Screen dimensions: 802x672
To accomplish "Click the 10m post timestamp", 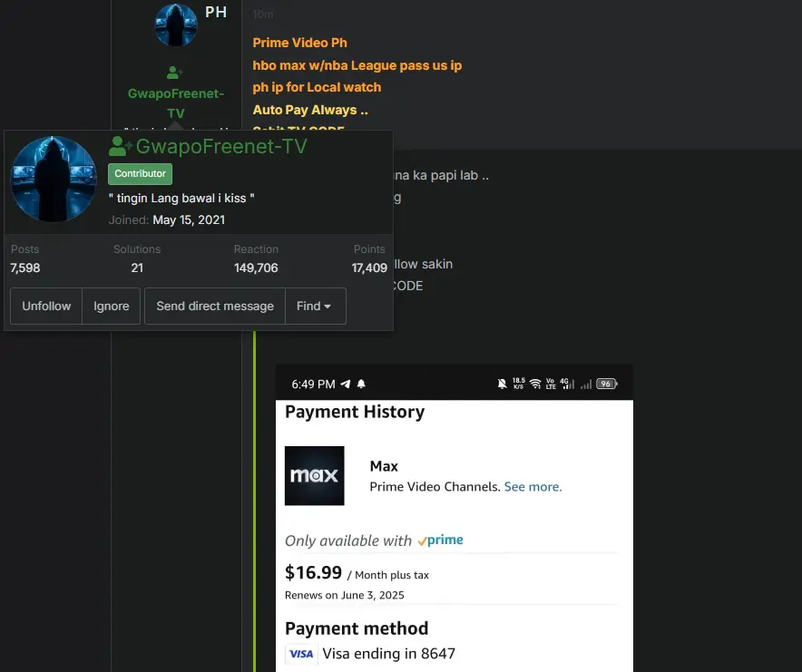I will pyautogui.click(x=263, y=15).
